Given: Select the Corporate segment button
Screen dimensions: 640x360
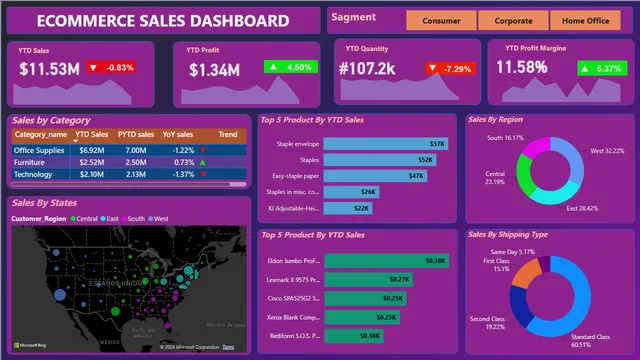Looking at the screenshot, I should 513,20.
